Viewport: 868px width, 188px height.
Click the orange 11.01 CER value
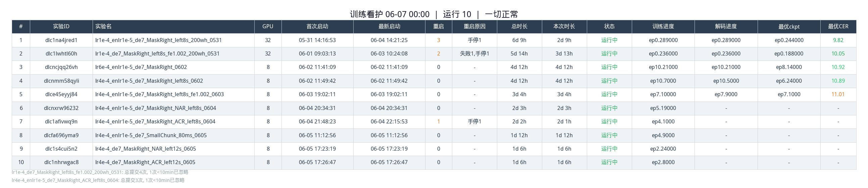[x=838, y=95]
